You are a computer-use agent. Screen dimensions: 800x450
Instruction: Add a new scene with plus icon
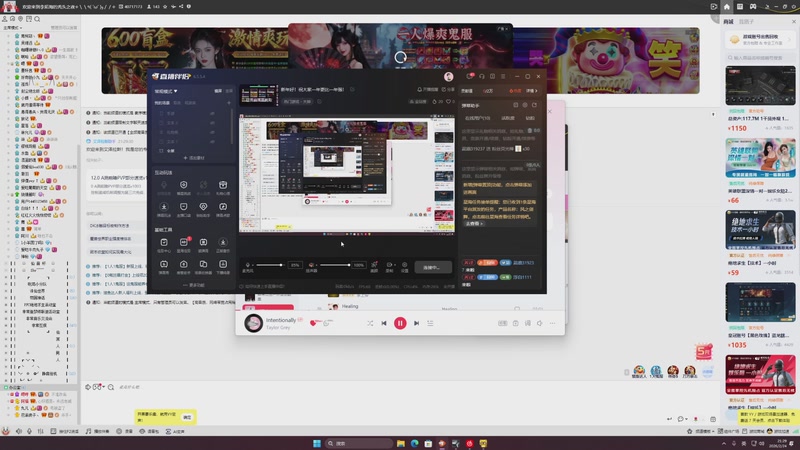pos(229,103)
